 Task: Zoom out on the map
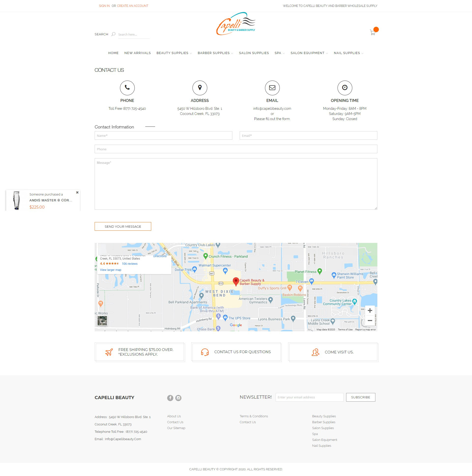370,321
